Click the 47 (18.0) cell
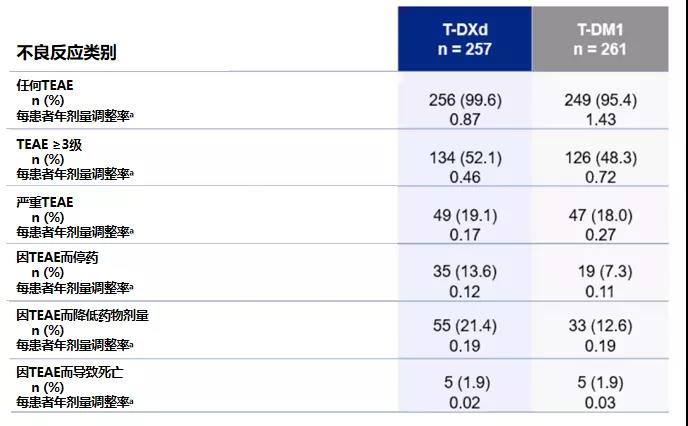This screenshot has height=426, width=688. 600,215
